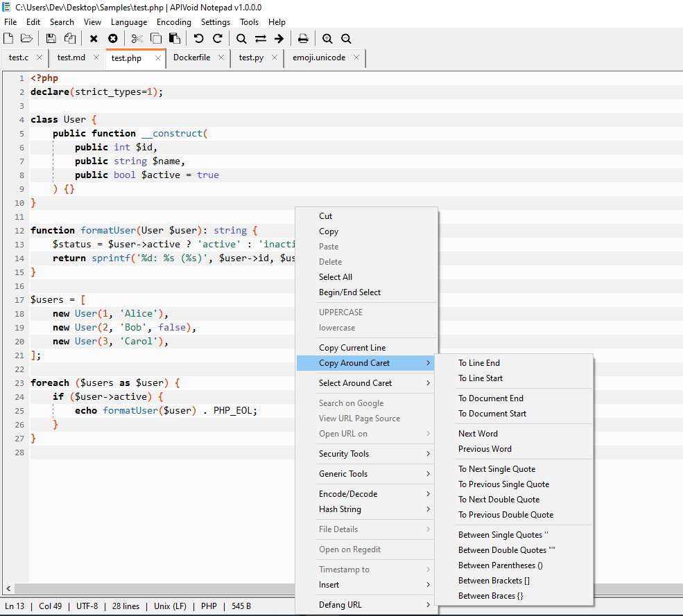The height and width of the screenshot is (616, 683).
Task: Switch to the Dockerfile tab
Action: [x=191, y=58]
